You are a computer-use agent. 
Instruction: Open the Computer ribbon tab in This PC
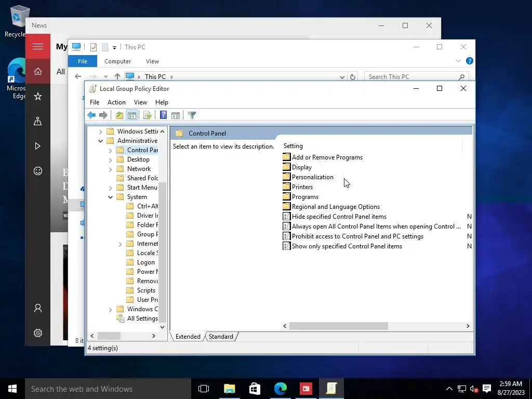pyautogui.click(x=117, y=61)
